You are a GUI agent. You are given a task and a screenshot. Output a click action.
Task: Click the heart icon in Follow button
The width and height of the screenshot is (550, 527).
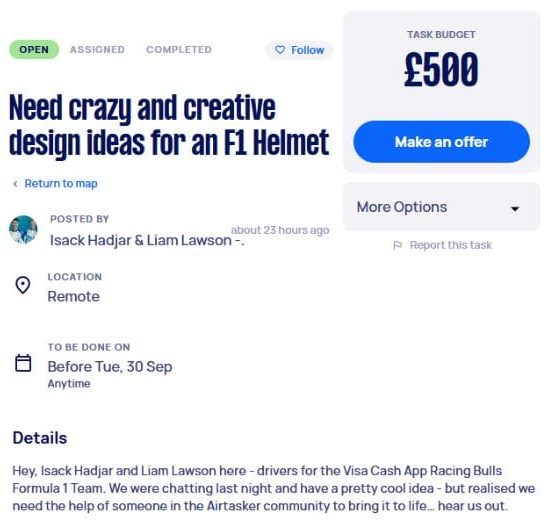pos(280,50)
